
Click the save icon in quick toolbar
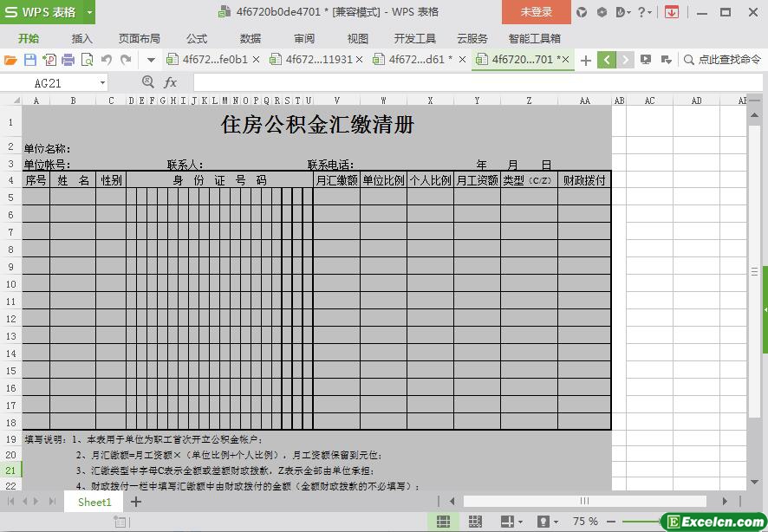pyautogui.click(x=29, y=60)
